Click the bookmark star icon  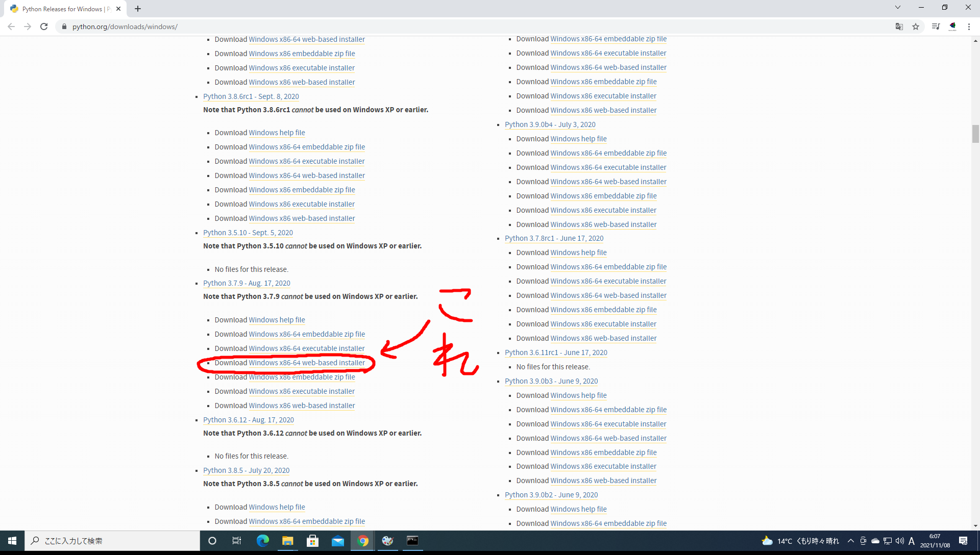click(916, 27)
